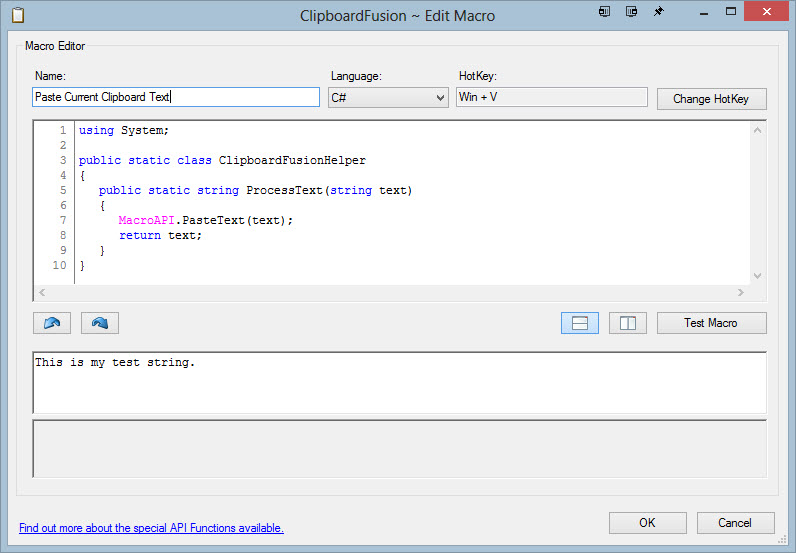The width and height of the screenshot is (796, 553).
Task: Click the code editor's scroll up arrow
Action: tap(757, 130)
